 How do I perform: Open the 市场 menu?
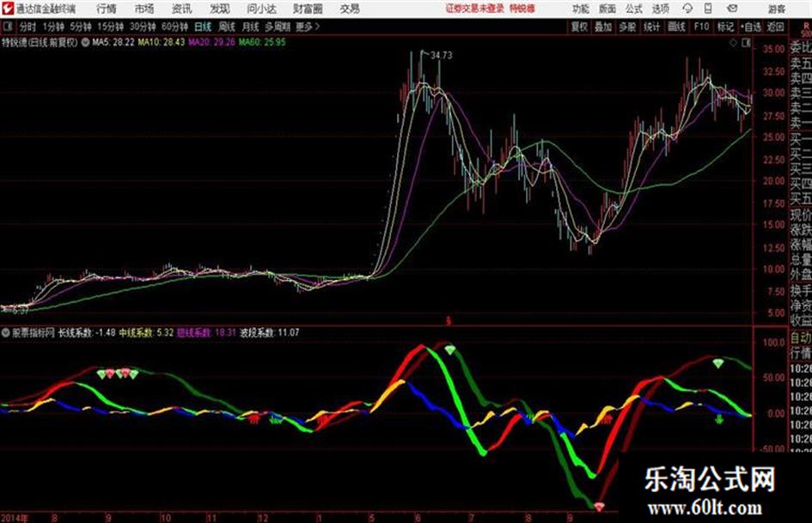click(x=144, y=9)
